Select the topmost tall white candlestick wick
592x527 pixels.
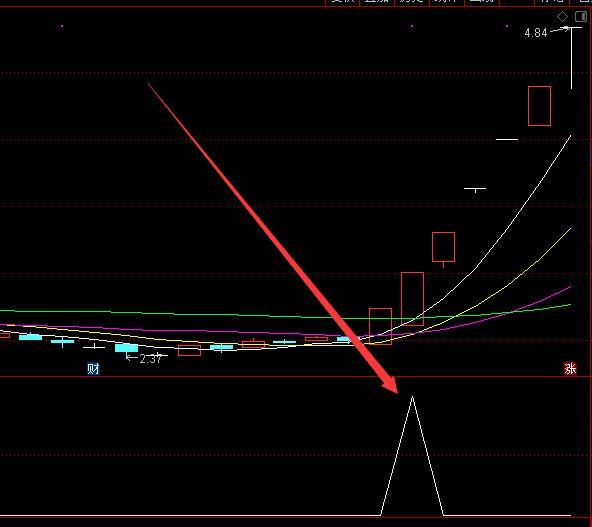click(x=571, y=58)
